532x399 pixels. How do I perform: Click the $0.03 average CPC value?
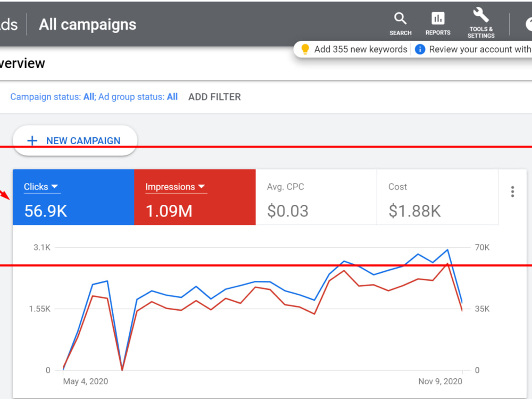288,211
